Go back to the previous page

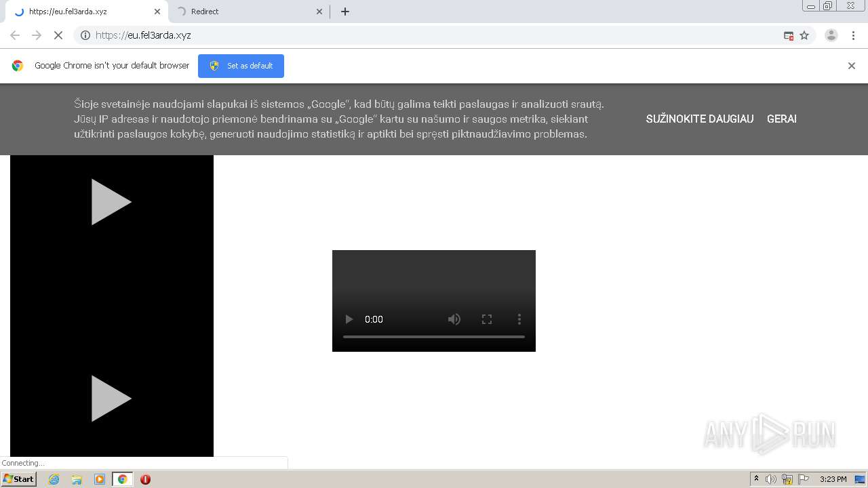15,35
